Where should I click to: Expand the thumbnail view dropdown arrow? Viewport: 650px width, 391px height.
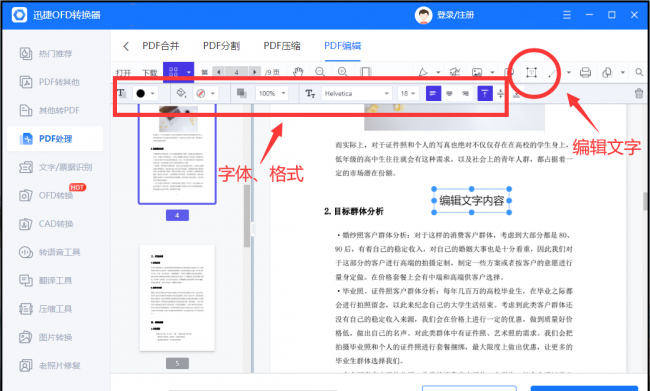click(x=189, y=73)
